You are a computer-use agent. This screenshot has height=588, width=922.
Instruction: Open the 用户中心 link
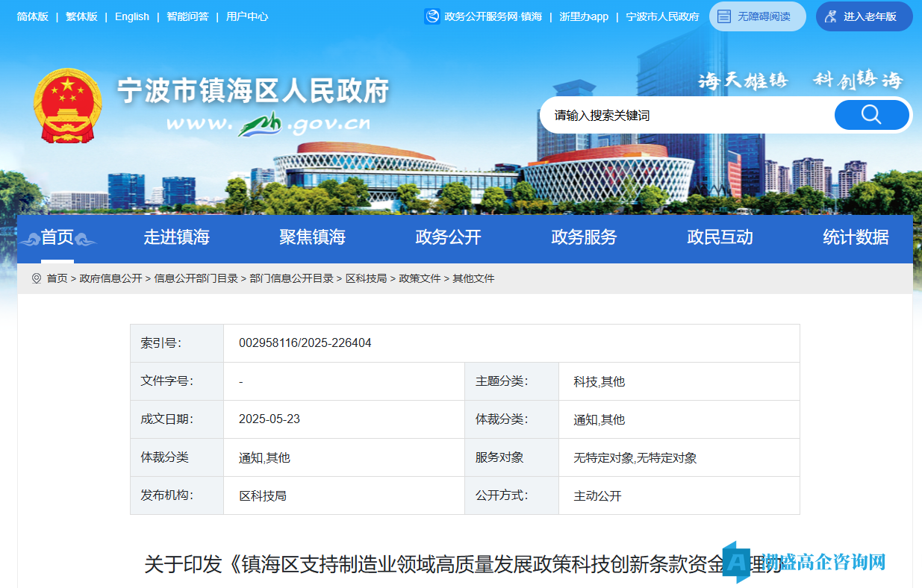(x=247, y=16)
